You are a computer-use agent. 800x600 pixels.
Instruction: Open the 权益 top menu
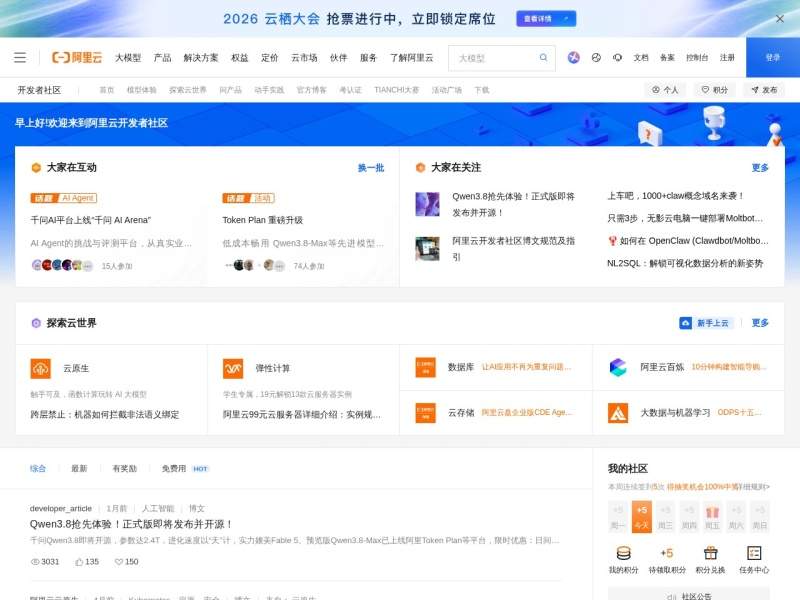point(239,58)
